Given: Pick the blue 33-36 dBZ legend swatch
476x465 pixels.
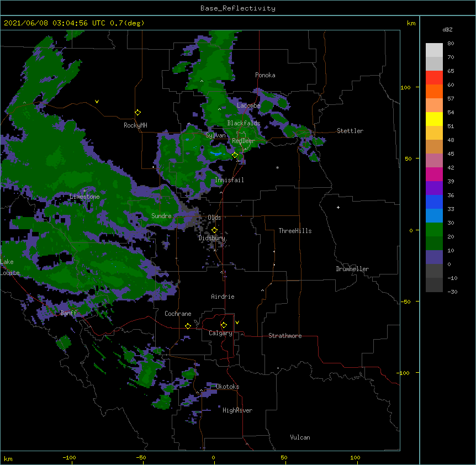Looking at the screenshot, I should tap(434, 202).
